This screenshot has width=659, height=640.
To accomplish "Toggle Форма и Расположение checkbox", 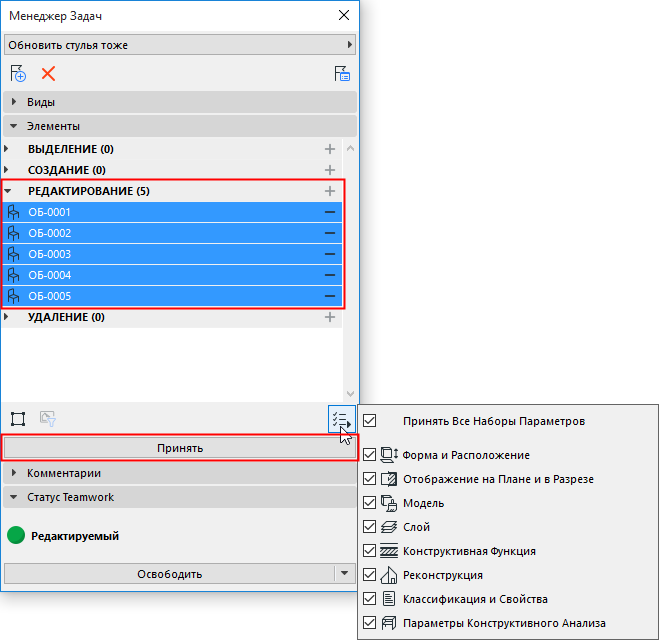I will (x=369, y=455).
